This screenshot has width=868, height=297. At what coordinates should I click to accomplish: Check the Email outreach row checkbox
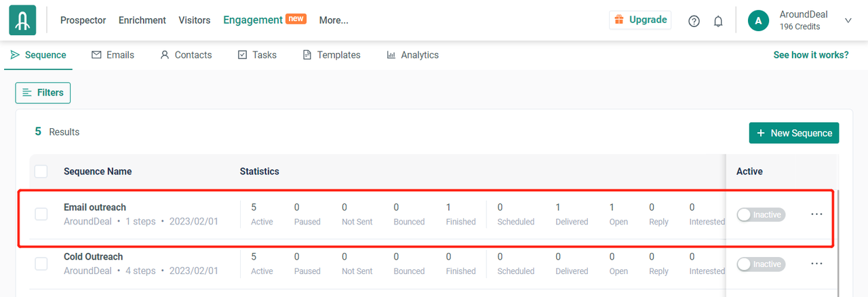click(41, 214)
